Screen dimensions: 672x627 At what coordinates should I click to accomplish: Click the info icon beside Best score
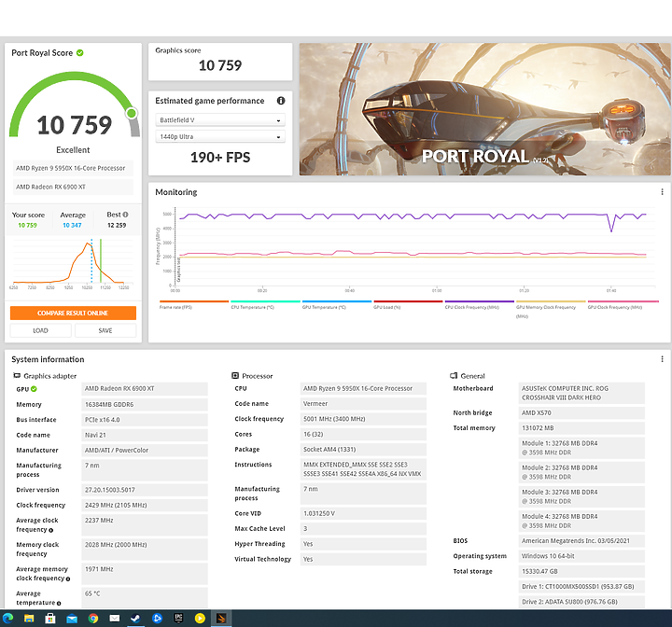coord(126,215)
